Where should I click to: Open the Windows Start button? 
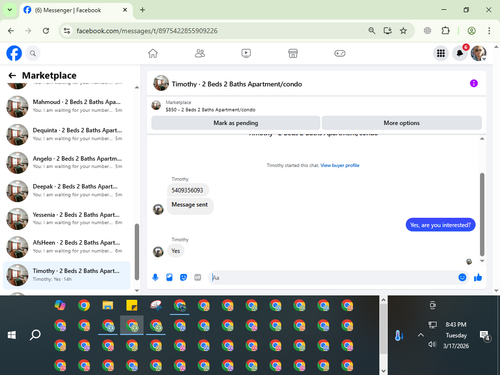point(12,335)
